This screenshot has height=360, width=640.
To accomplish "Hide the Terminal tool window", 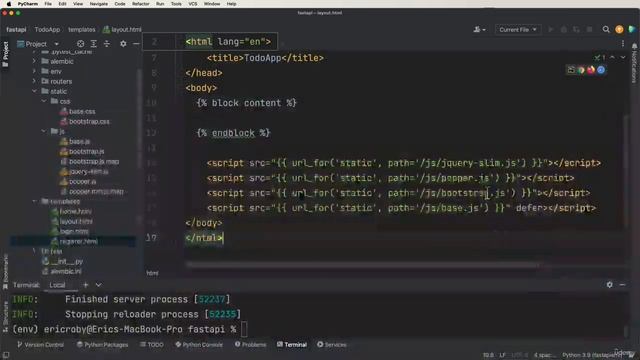I will [x=622, y=285].
